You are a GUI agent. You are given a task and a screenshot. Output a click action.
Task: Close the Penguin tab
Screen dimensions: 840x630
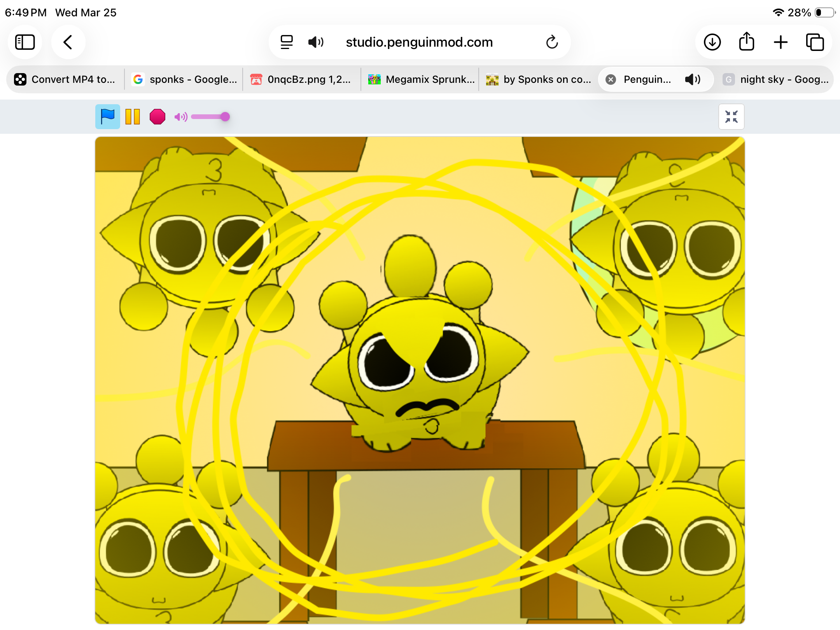(x=611, y=79)
